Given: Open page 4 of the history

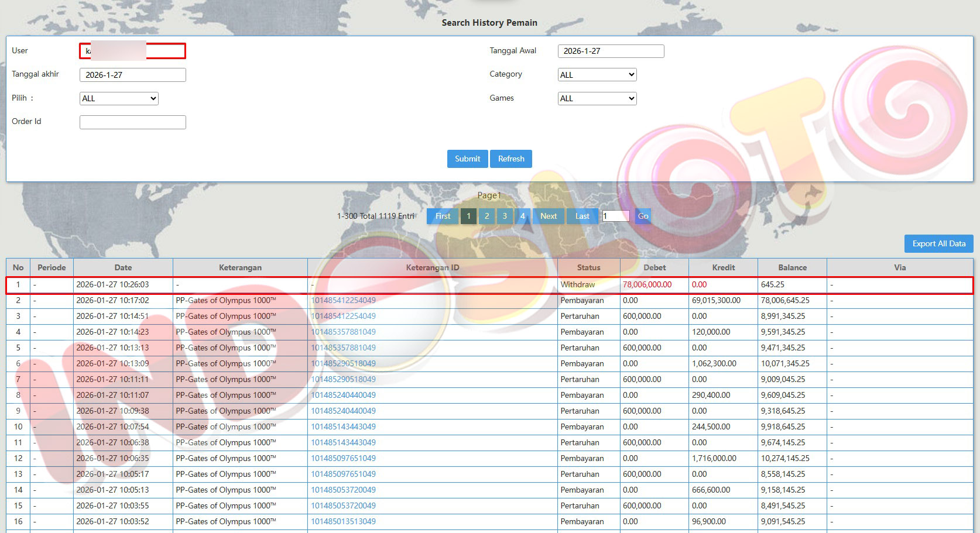Looking at the screenshot, I should (x=523, y=216).
